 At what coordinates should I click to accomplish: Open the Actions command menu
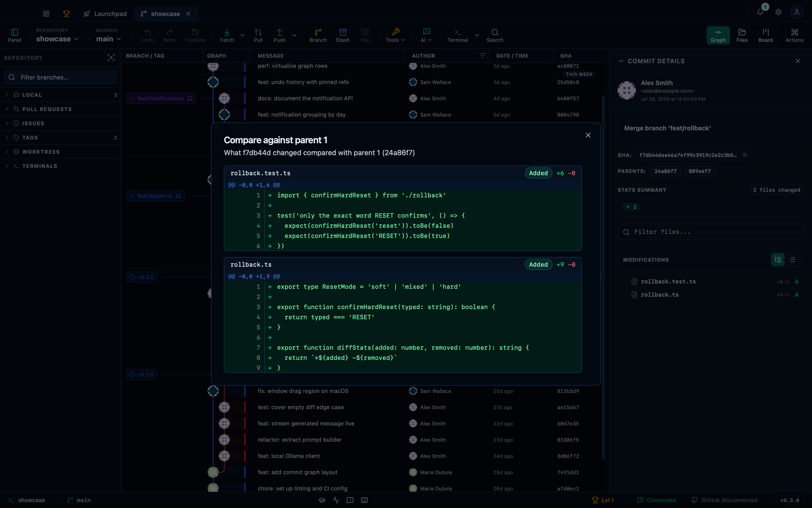(x=794, y=35)
